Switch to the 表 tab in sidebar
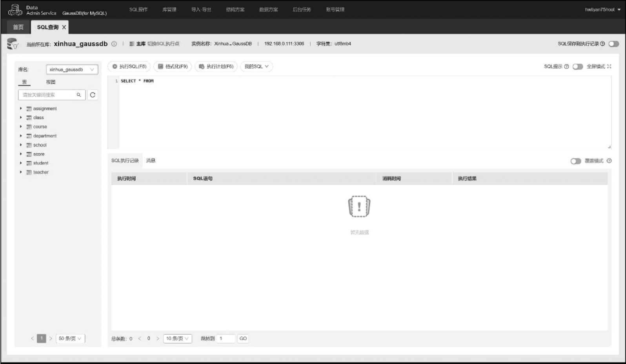This screenshot has height=364, width=626. 24,82
